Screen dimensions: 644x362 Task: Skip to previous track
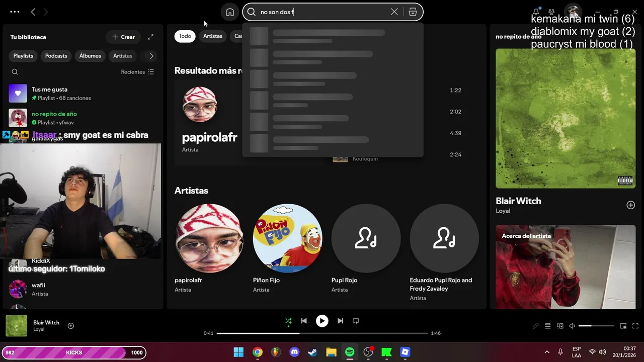304,321
